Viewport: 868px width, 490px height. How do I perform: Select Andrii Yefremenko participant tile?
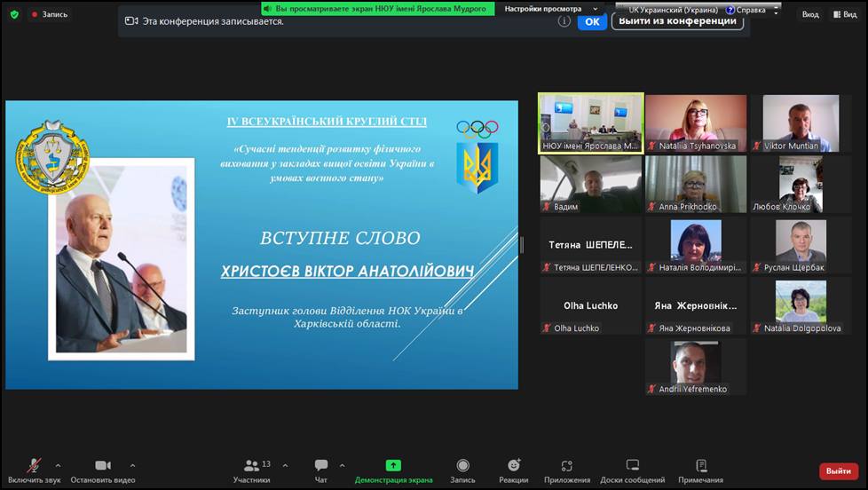pos(696,367)
